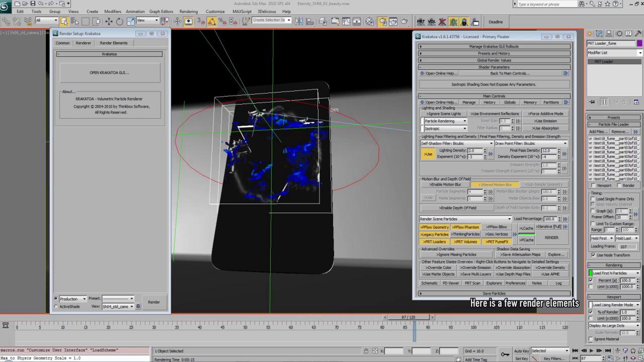The image size is (644, 362).
Task: Toggle the selection lock icon
Action: coord(366,351)
